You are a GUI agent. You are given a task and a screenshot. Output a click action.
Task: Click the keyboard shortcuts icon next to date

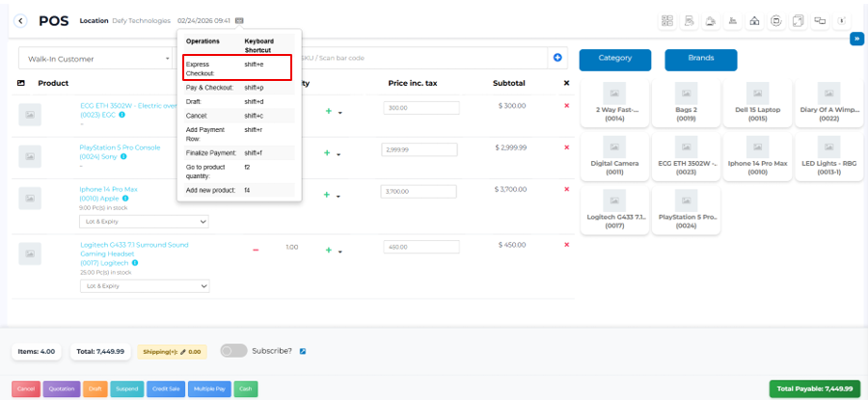point(239,20)
